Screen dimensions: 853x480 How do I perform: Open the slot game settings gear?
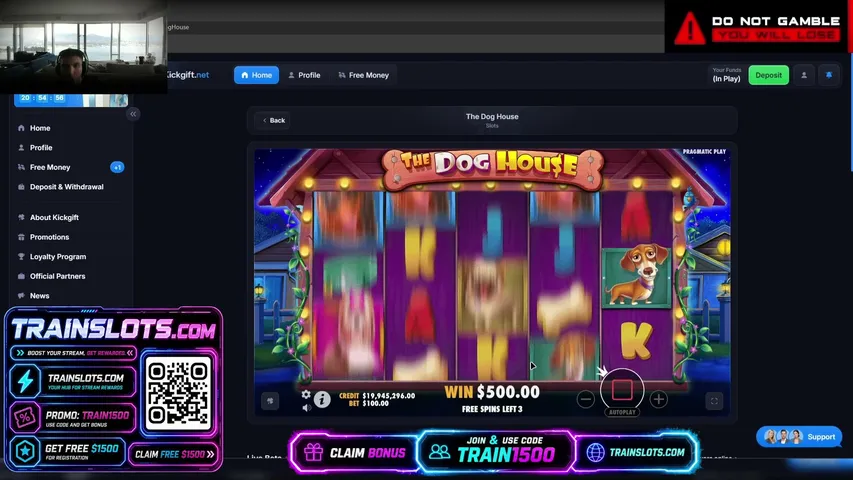(306, 394)
